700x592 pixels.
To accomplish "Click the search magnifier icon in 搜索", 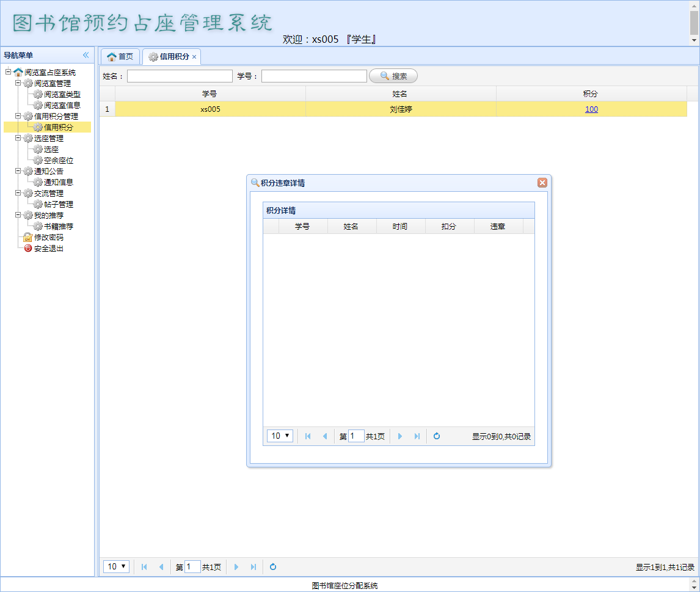I will 384,76.
